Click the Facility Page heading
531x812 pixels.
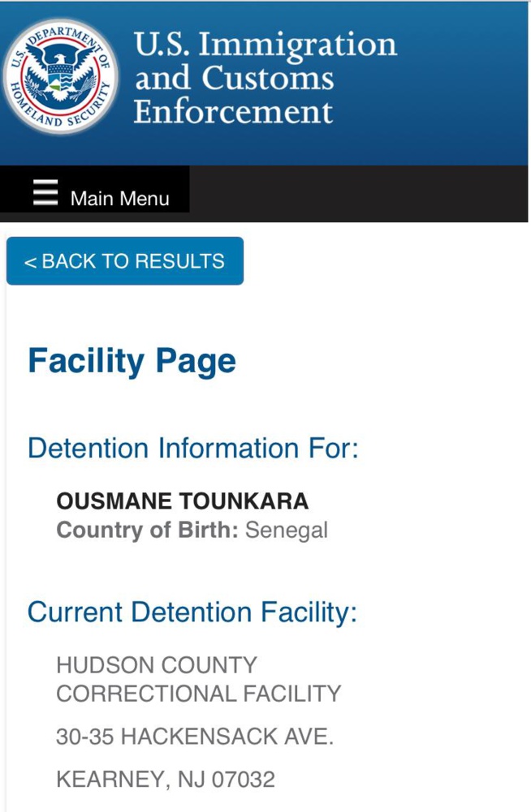click(x=132, y=361)
